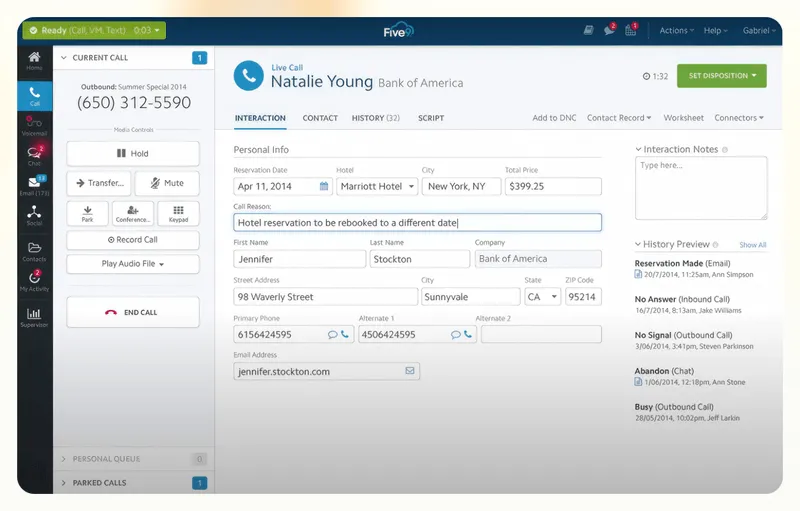The image size is (800, 511).
Task: Open Supervisor view in sidebar
Action: 34,317
